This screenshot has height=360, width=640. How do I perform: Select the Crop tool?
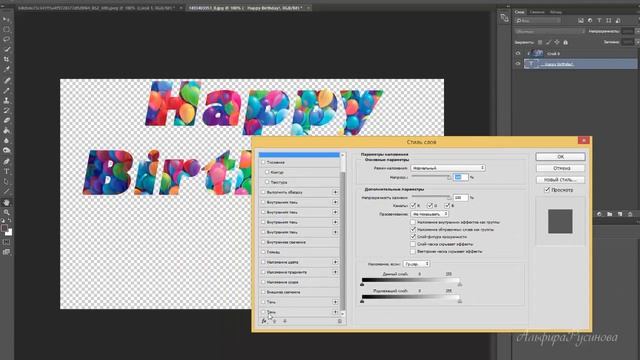point(7,59)
